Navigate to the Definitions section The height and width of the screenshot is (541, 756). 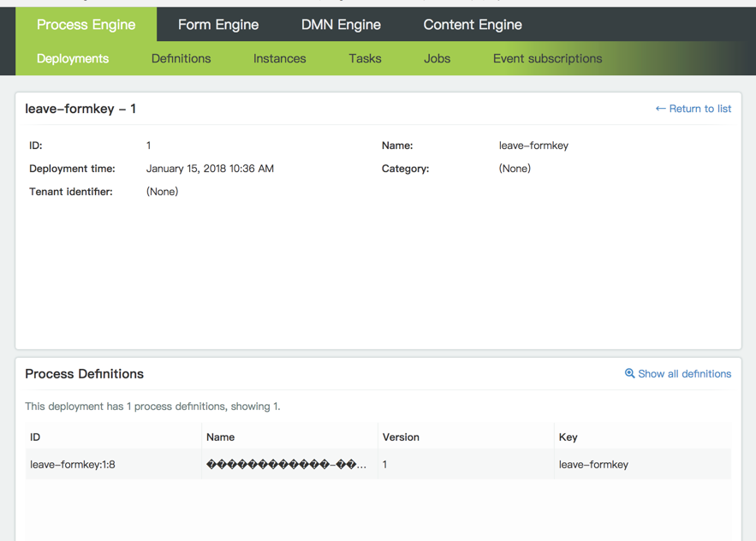[x=181, y=58]
